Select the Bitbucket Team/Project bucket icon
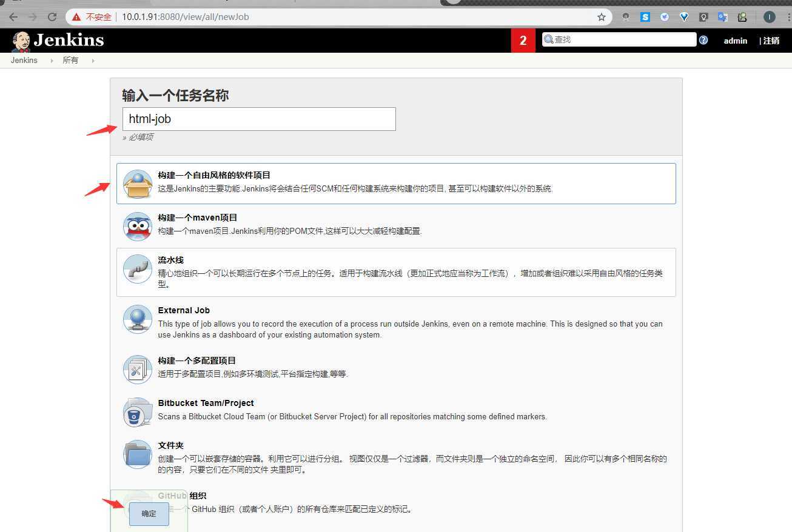The width and height of the screenshot is (792, 532). [x=138, y=412]
